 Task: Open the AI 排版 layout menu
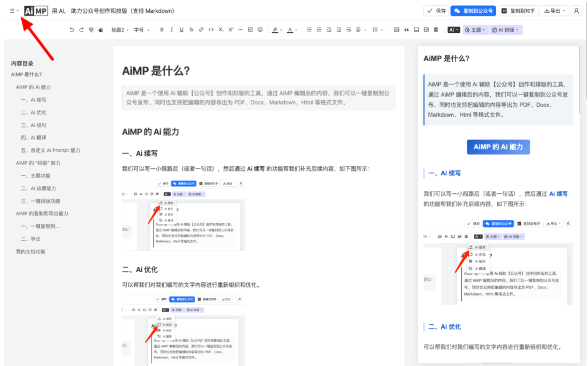[x=505, y=30]
